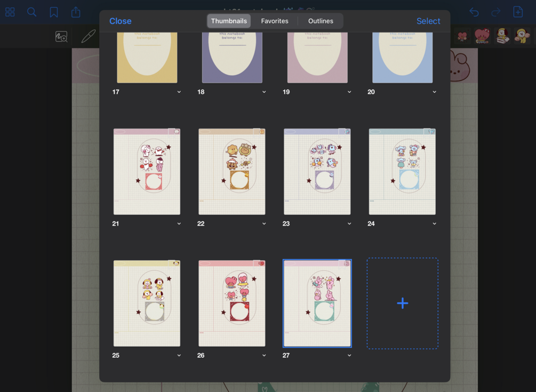The height and width of the screenshot is (392, 536).
Task: Pick the red heart character sticker
Action: (x=482, y=36)
